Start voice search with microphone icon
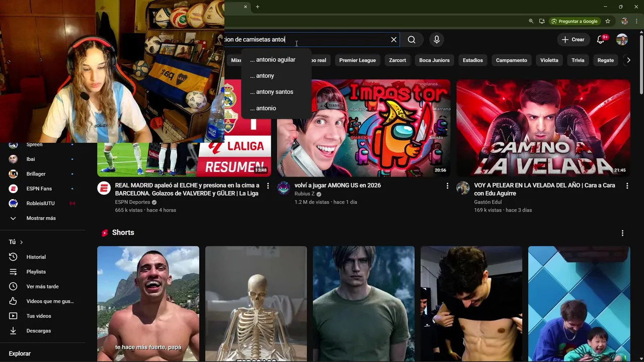 pos(437,40)
